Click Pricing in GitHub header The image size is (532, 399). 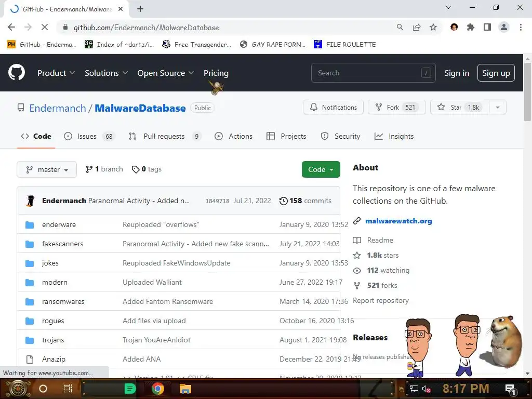coord(216,73)
